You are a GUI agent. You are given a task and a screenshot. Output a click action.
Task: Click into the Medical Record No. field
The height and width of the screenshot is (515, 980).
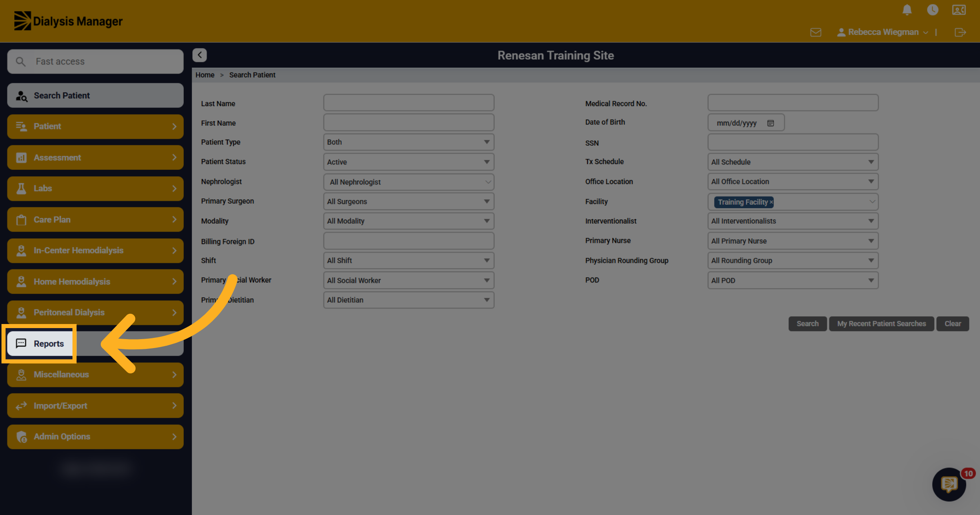click(793, 103)
